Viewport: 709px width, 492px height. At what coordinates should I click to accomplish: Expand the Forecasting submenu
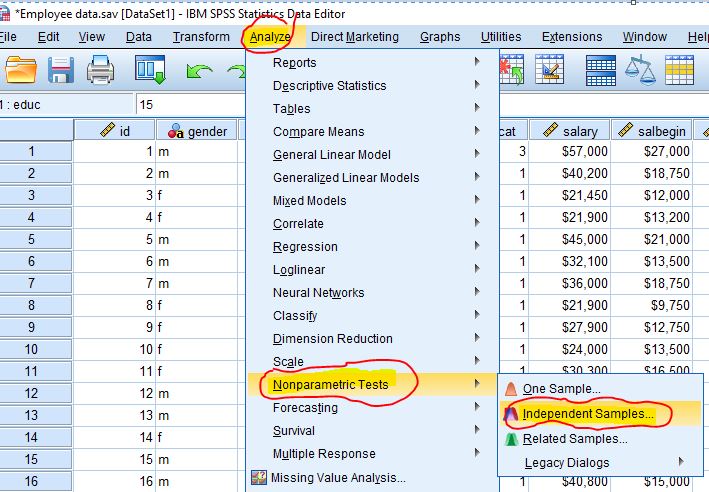click(x=373, y=408)
